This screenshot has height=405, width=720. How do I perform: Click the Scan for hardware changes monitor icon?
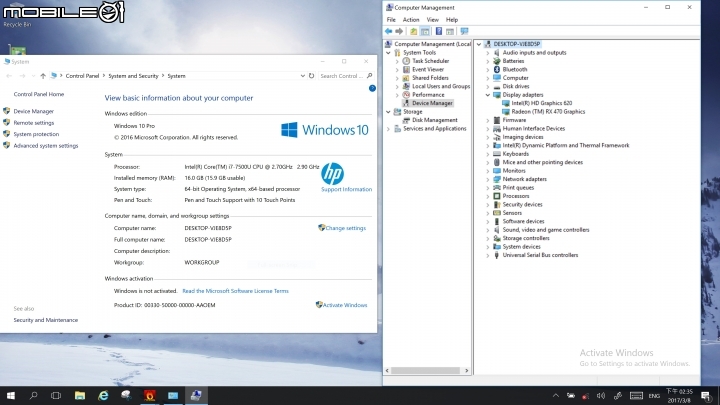click(x=464, y=31)
